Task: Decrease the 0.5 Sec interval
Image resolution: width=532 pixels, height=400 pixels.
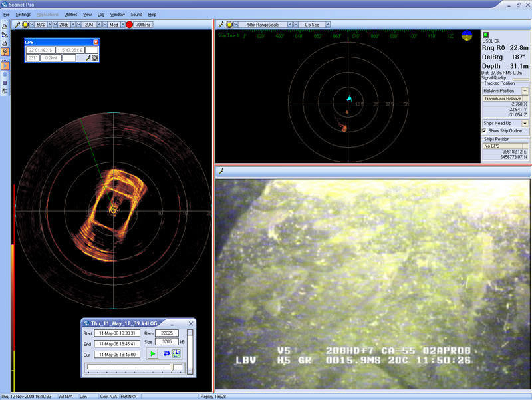Action: [296, 25]
